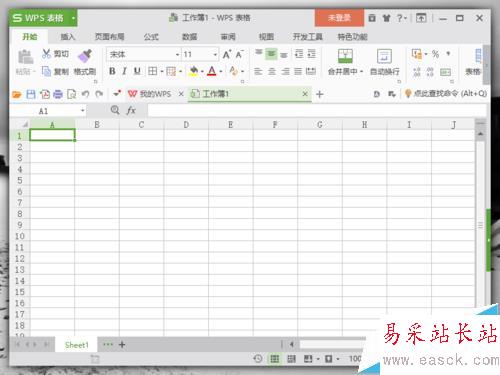Click the Select All corner
The image size is (500, 375).
tap(20, 125)
